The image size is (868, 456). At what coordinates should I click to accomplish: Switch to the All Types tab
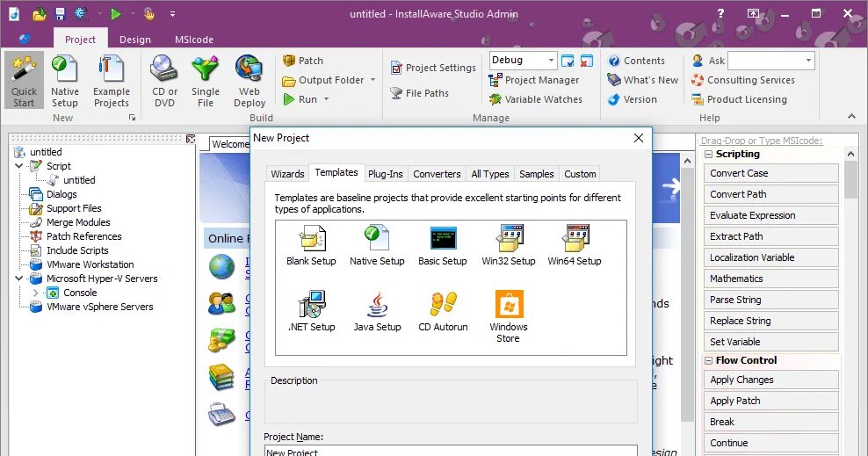[x=490, y=174]
